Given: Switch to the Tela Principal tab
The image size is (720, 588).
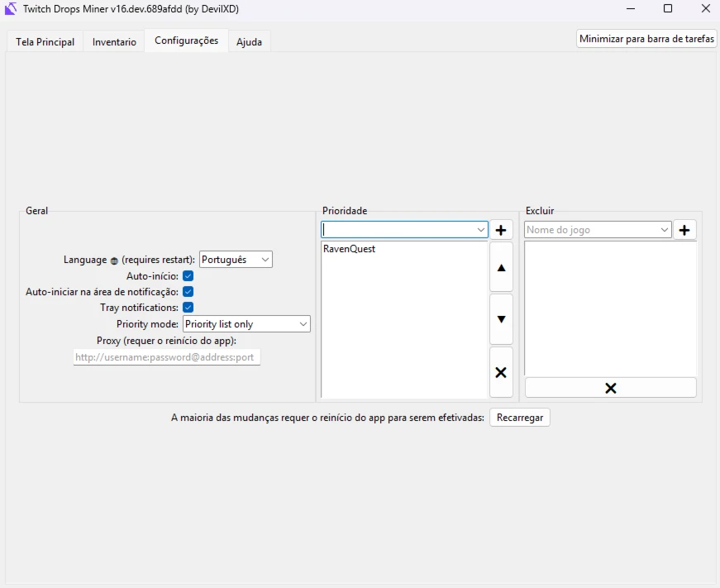Looking at the screenshot, I should point(45,42).
